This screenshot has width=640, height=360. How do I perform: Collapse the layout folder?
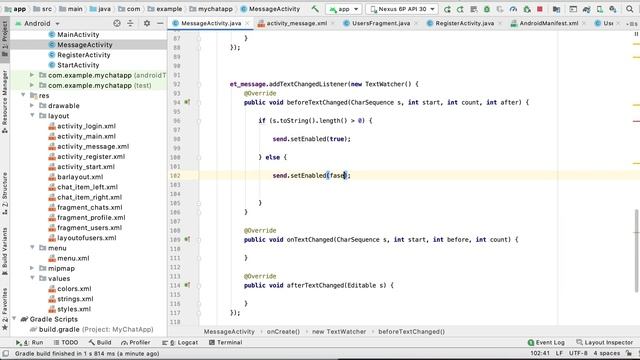(32, 116)
